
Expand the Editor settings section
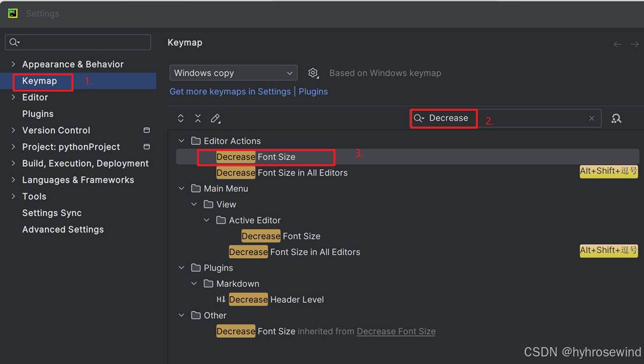tap(13, 97)
